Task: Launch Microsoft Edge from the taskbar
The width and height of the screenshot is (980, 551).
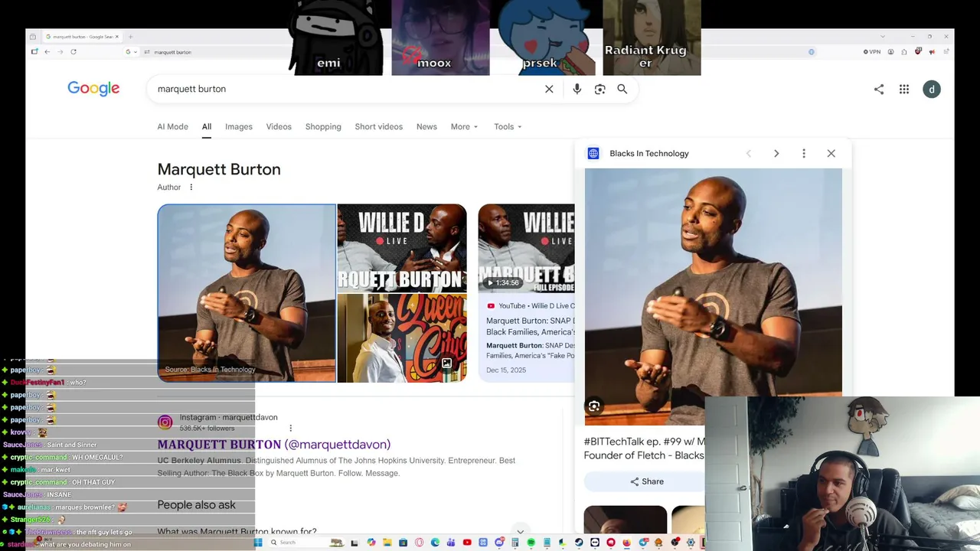Action: point(435,543)
